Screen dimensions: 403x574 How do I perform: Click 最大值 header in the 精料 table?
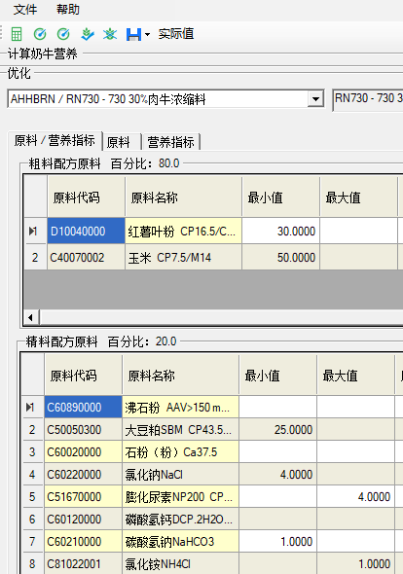356,376
